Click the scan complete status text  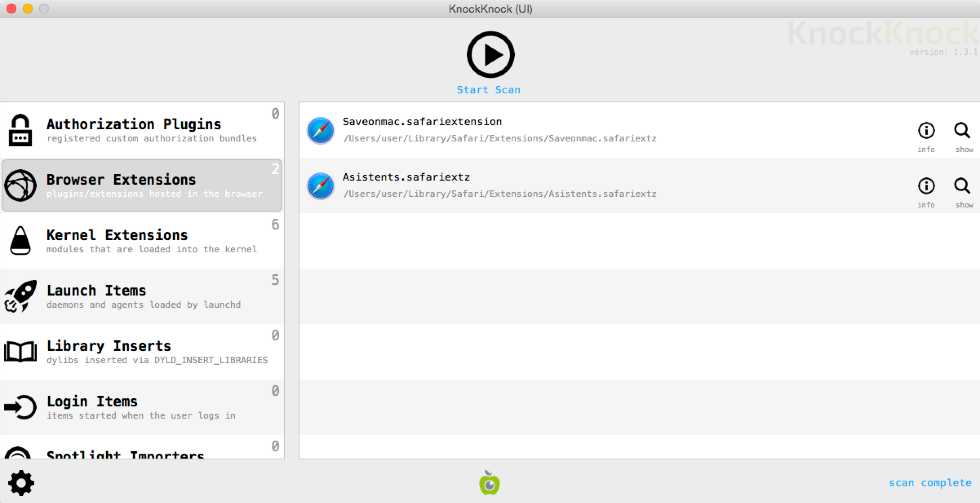(x=930, y=483)
